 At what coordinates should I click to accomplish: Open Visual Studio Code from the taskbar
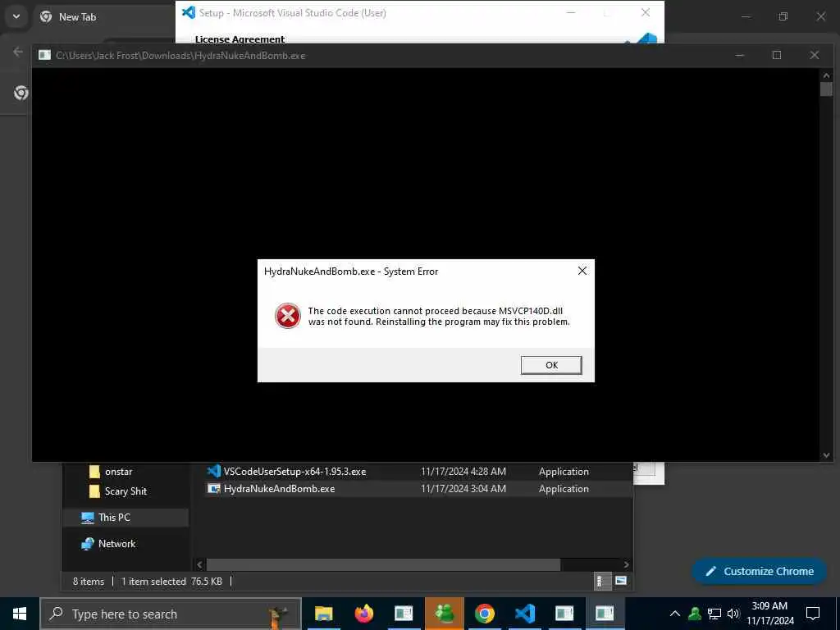[x=524, y=614]
